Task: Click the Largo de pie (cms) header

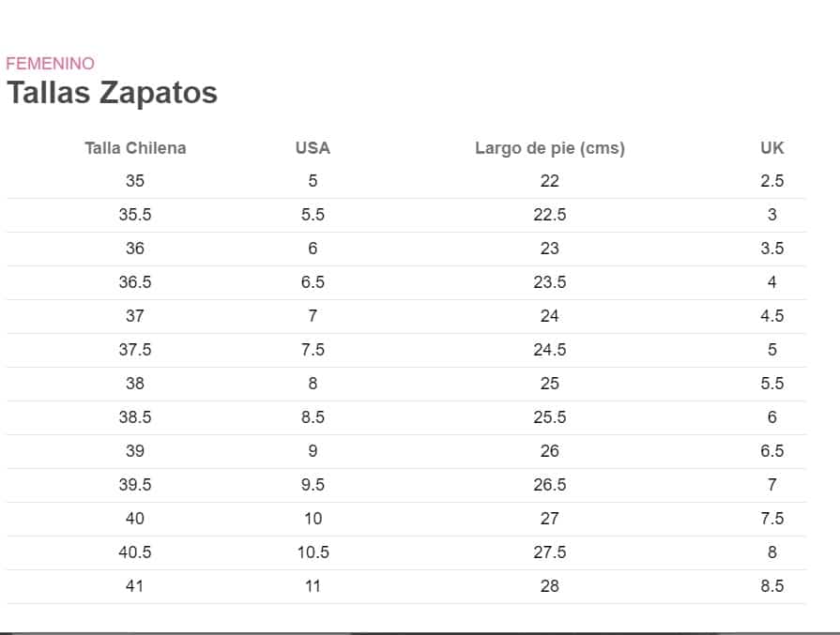Action: [550, 148]
